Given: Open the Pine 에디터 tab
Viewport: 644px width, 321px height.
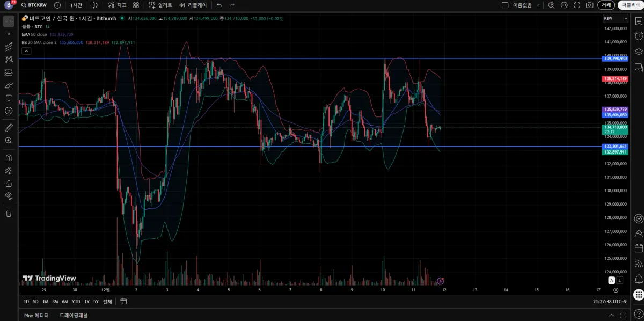Looking at the screenshot, I should pyautogui.click(x=36, y=316).
